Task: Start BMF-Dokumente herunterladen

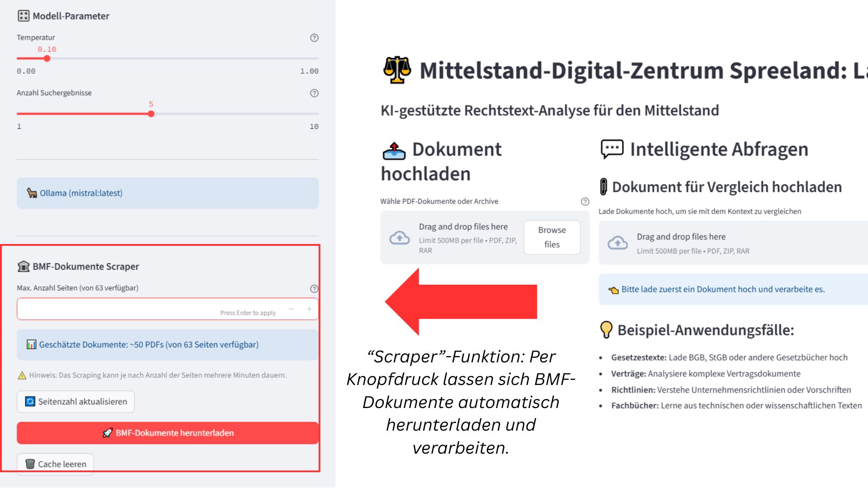Action: (x=168, y=433)
